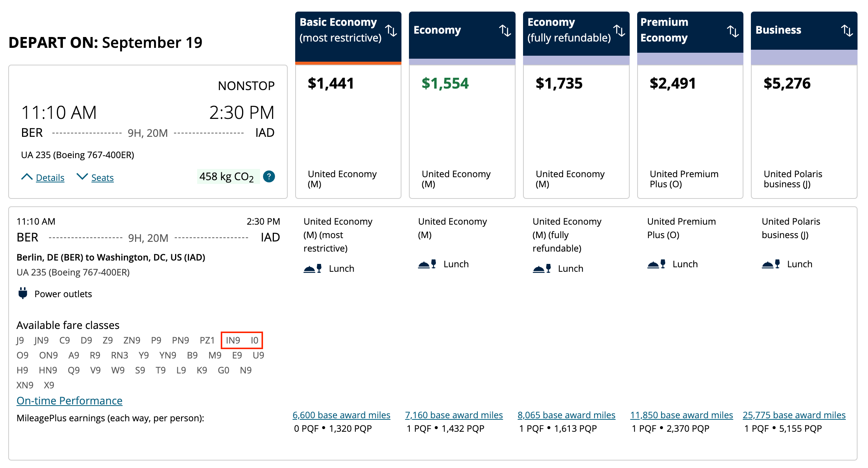The image size is (868, 468).
Task: Open On-time Performance details
Action: coord(69,400)
